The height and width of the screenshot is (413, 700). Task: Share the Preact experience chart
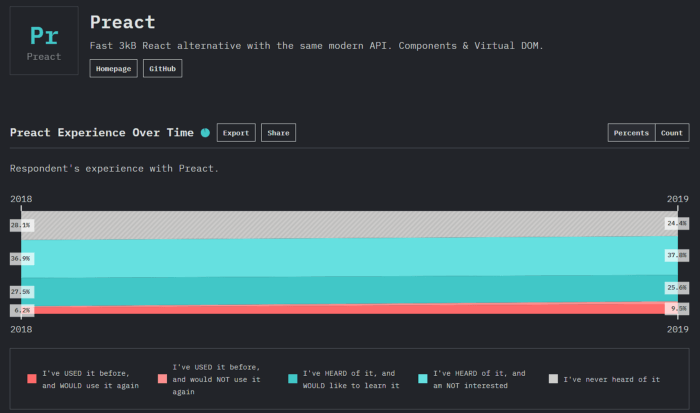tap(278, 133)
